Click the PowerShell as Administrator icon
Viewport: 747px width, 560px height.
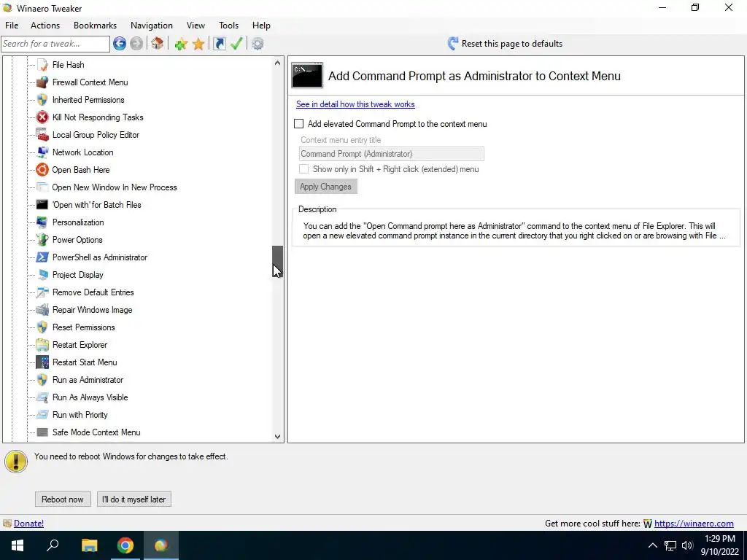pyautogui.click(x=42, y=257)
